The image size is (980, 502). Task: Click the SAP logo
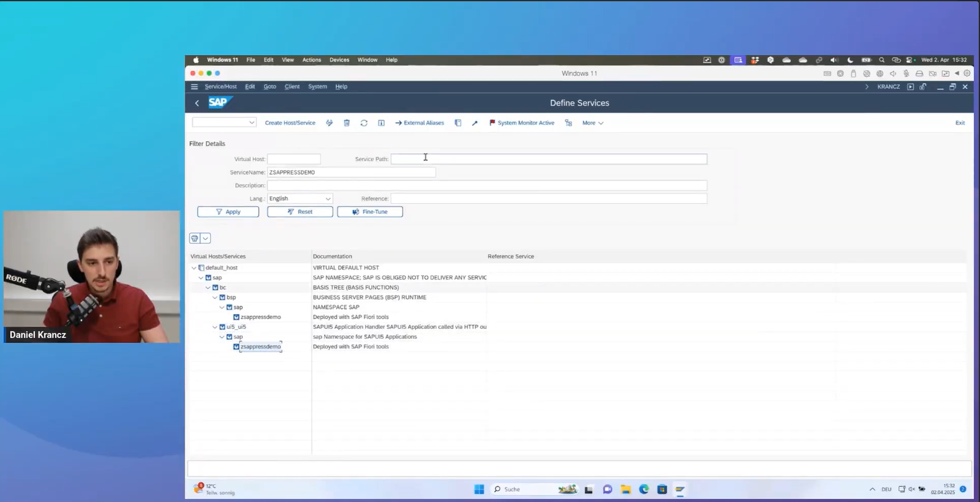(x=220, y=102)
